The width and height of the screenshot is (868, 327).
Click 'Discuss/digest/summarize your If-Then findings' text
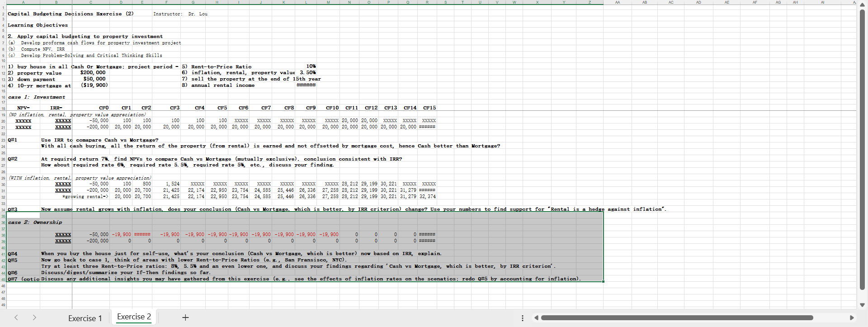click(126, 272)
